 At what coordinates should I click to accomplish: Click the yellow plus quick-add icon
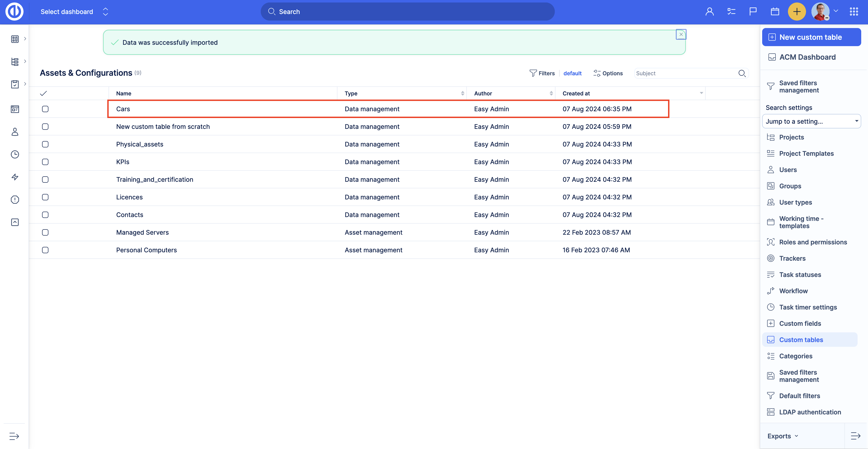point(797,12)
